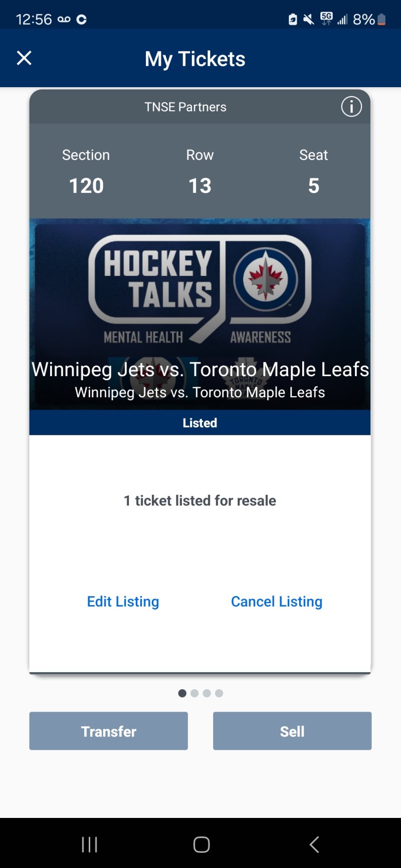Select first ticket page dot
The image size is (401, 868).
[x=182, y=693]
